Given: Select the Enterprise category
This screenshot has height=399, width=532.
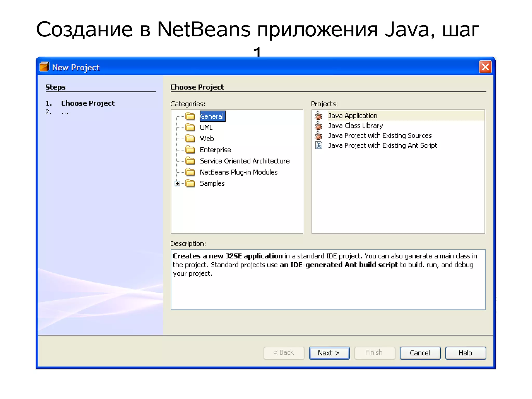Looking at the screenshot, I should pos(215,150).
